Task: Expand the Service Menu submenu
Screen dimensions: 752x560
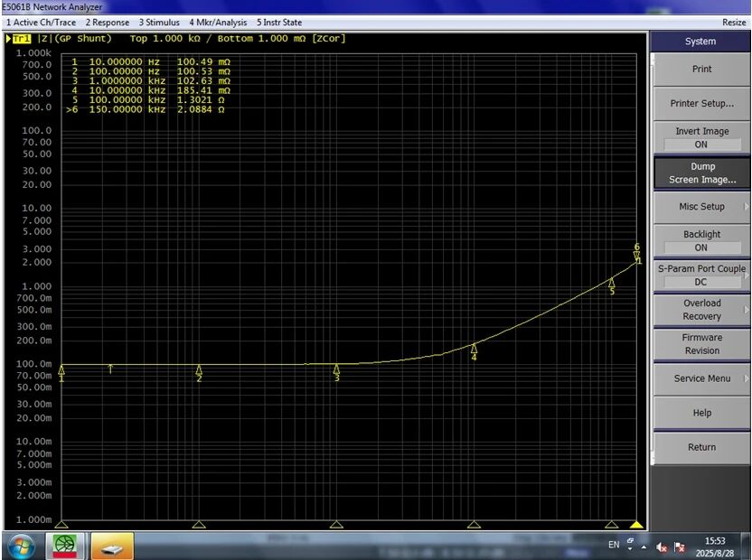Action: click(x=701, y=378)
